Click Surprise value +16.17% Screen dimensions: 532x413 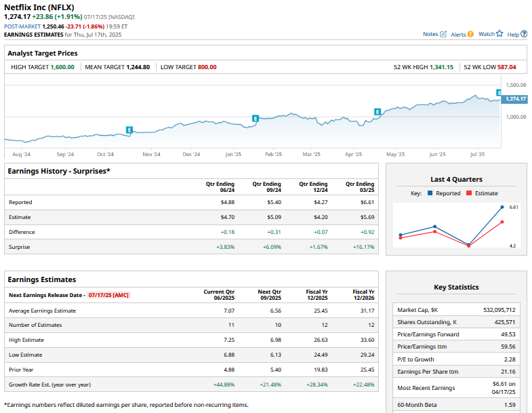pyautogui.click(x=363, y=247)
